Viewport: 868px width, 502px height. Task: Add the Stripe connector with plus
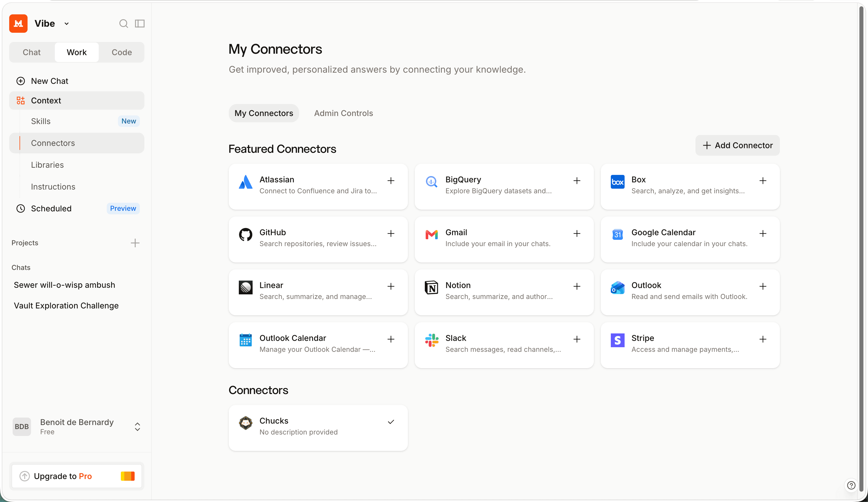coord(763,339)
